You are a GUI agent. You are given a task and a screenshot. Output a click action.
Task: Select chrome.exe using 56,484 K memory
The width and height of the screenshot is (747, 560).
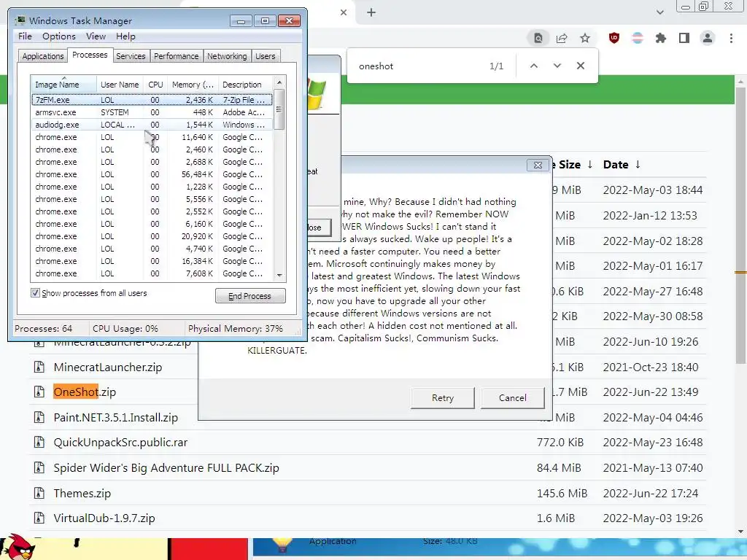pyautogui.click(x=152, y=174)
